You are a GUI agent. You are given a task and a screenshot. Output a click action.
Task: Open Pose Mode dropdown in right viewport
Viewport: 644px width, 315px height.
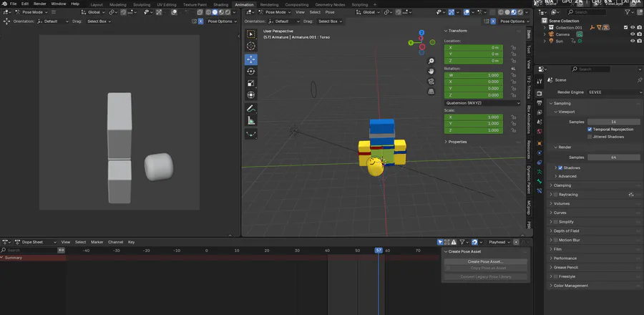click(275, 12)
